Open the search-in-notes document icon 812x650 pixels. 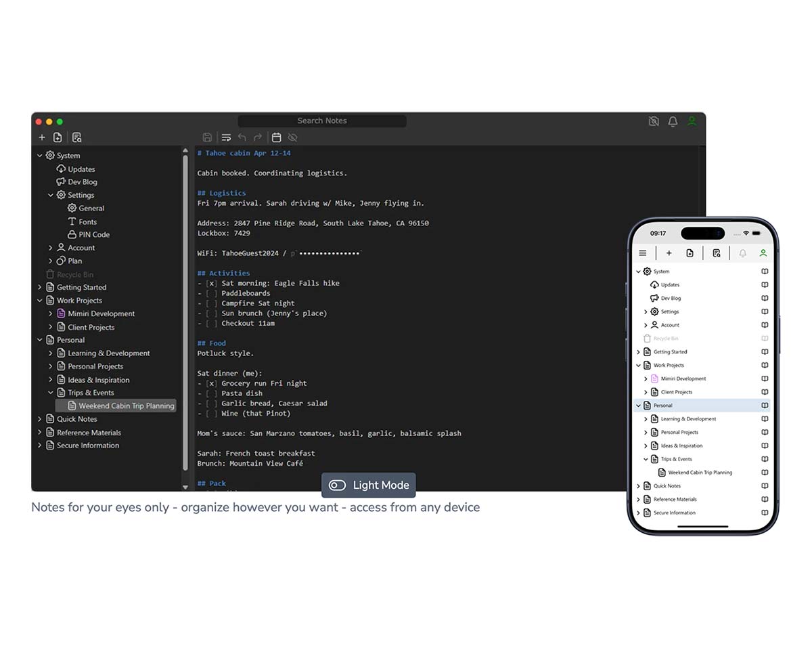pos(77,137)
